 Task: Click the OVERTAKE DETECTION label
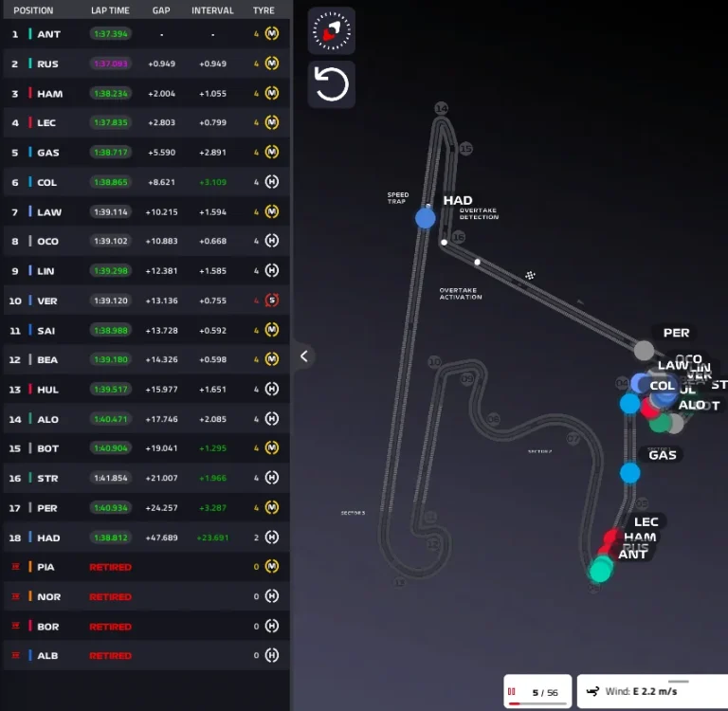tap(479, 213)
